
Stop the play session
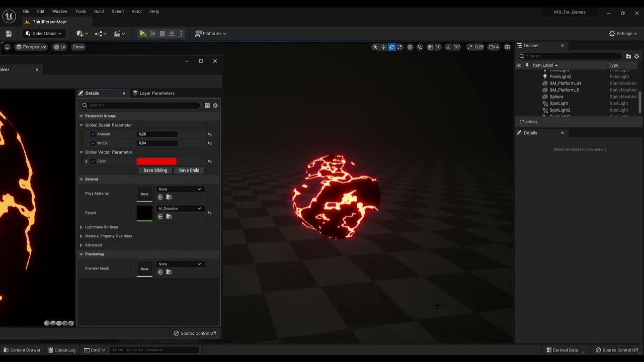point(162,34)
